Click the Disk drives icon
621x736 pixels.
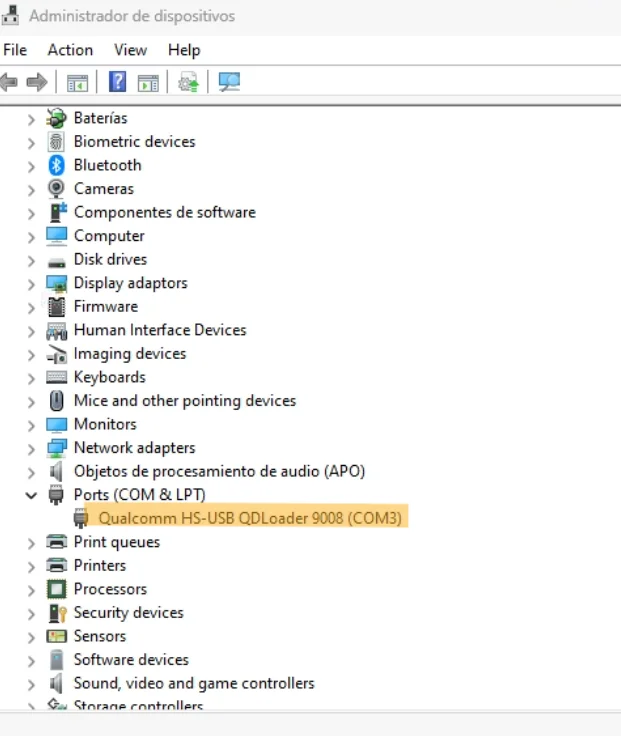click(x=56, y=262)
